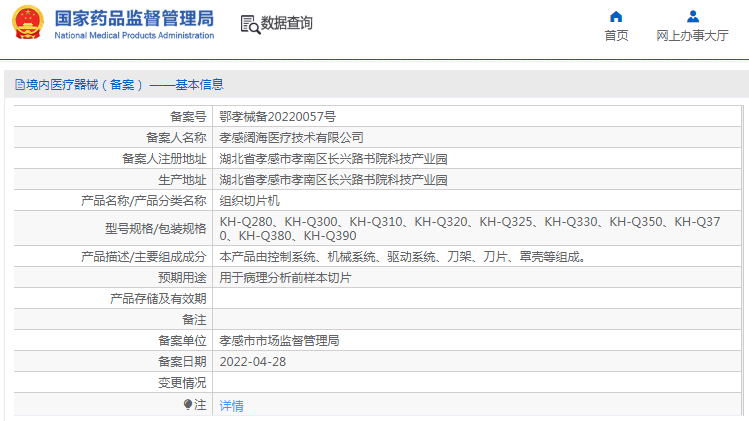
Task: Click the National Medical Products Administration subtitle
Action: coord(133,36)
